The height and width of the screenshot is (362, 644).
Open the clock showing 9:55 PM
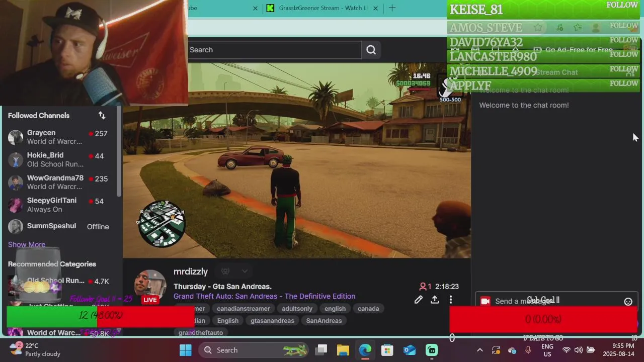click(618, 350)
